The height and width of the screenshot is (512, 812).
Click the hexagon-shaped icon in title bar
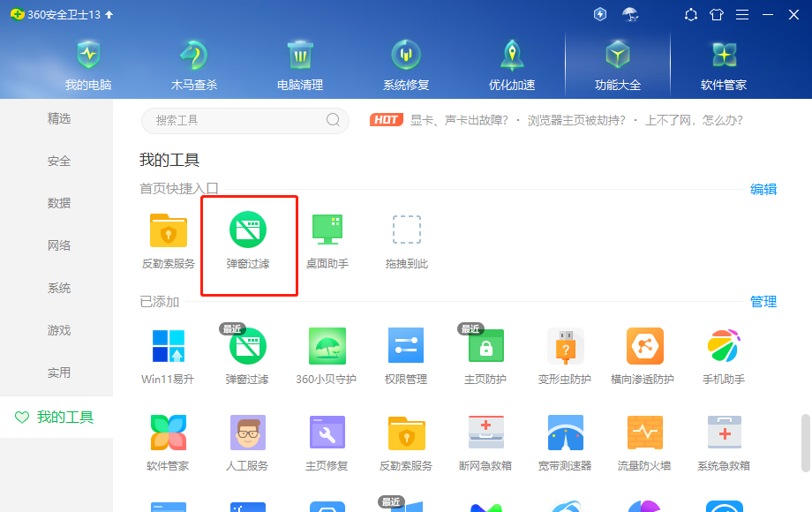pyautogui.click(x=691, y=14)
